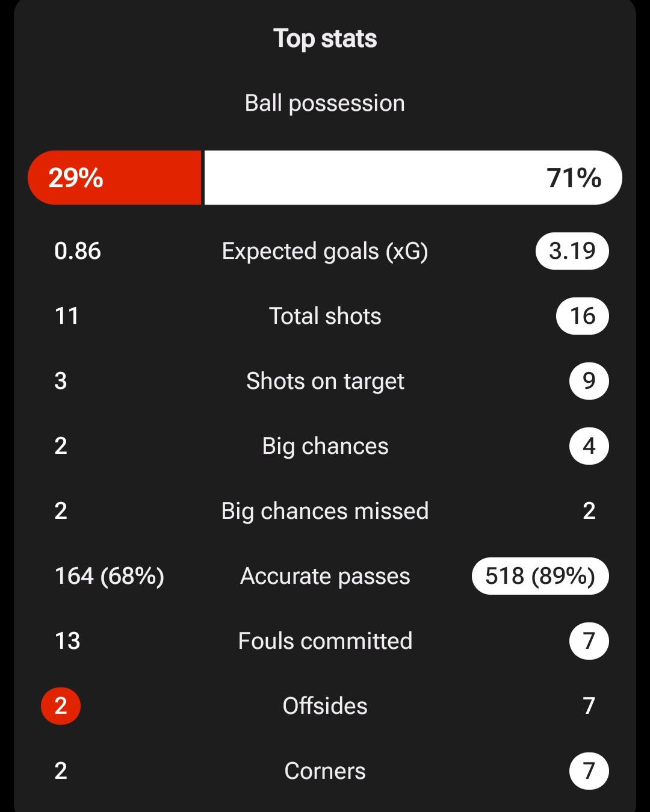650x812 pixels.
Task: Tap the 9 shots on target badge
Action: [589, 381]
